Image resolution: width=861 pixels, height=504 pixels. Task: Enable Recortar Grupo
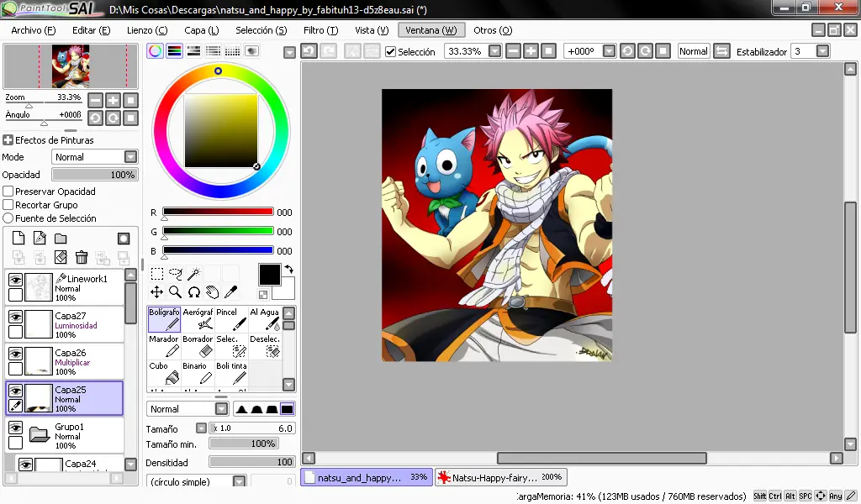[x=8, y=205]
